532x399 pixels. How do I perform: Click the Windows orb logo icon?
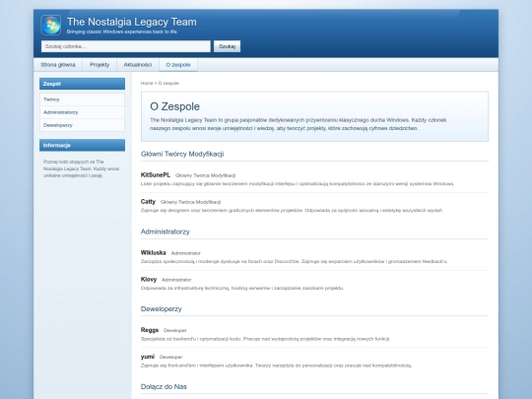pos(51,25)
